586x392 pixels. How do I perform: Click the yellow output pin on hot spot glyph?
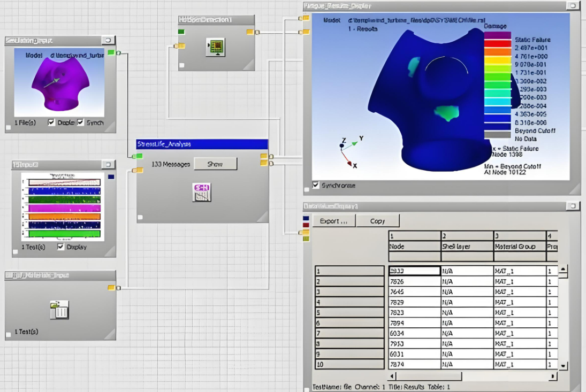[250, 32]
